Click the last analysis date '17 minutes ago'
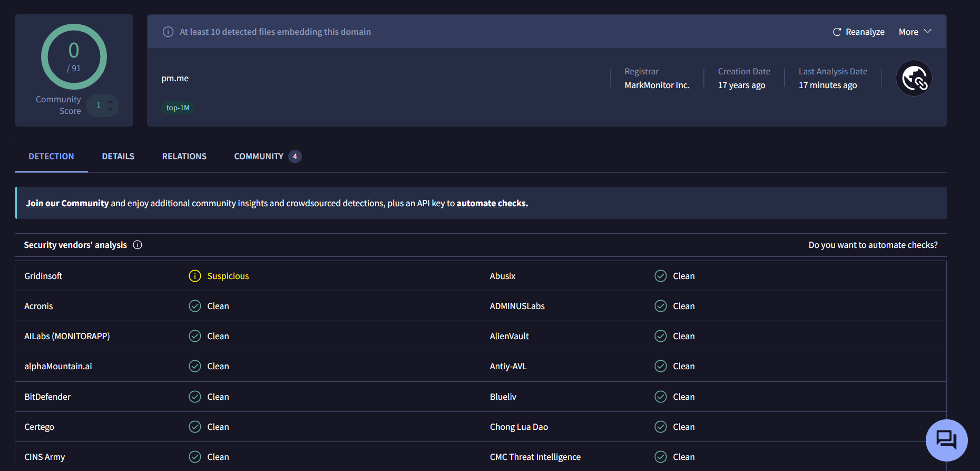The image size is (980, 471). [828, 85]
